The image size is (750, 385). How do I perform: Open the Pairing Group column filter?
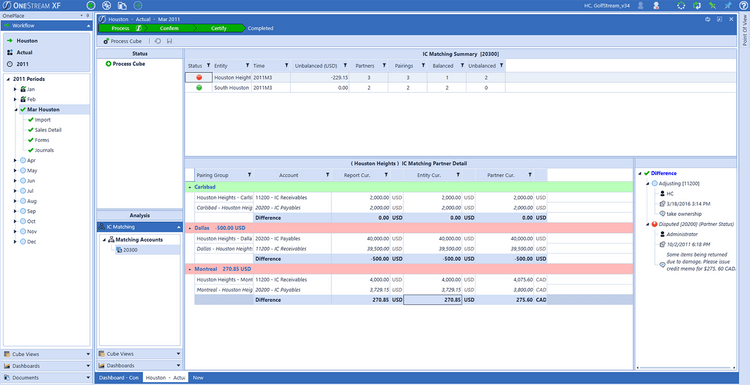point(249,175)
